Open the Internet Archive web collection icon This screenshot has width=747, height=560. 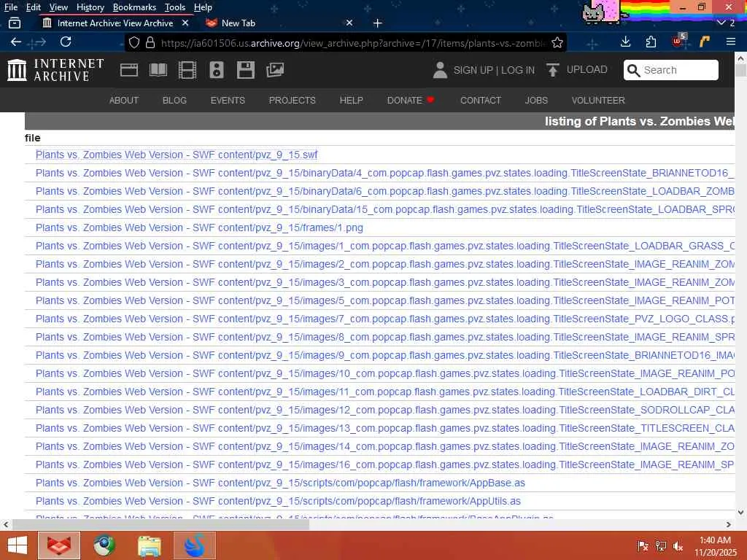(x=129, y=70)
